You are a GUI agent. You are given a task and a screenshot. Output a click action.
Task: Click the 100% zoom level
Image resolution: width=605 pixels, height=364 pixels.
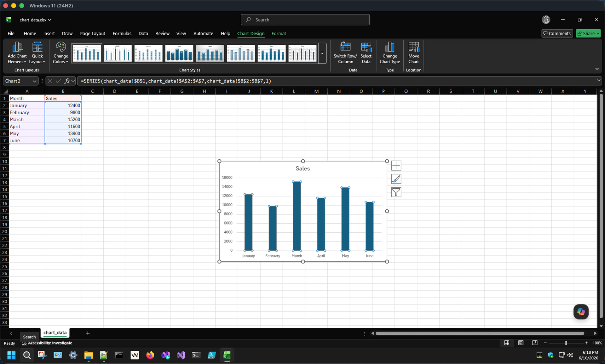point(597,343)
